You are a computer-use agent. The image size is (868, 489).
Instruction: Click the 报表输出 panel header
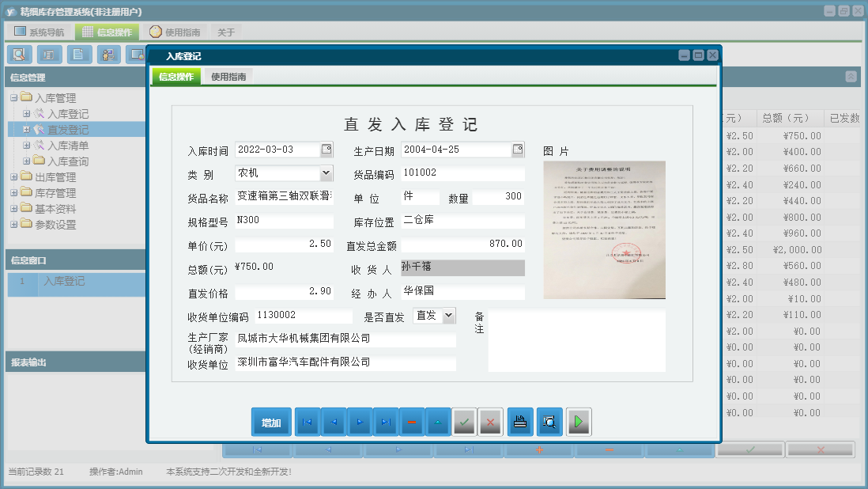click(x=75, y=362)
